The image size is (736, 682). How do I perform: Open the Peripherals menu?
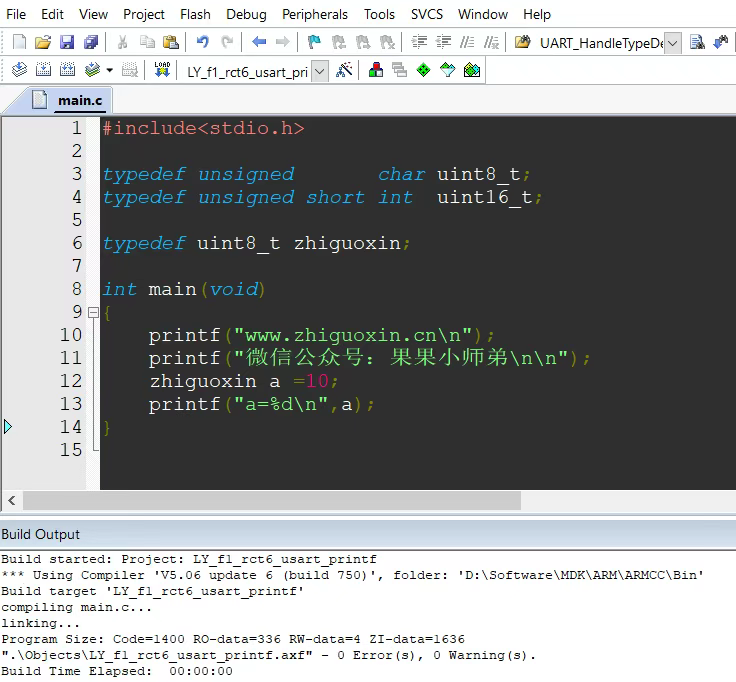tap(315, 14)
